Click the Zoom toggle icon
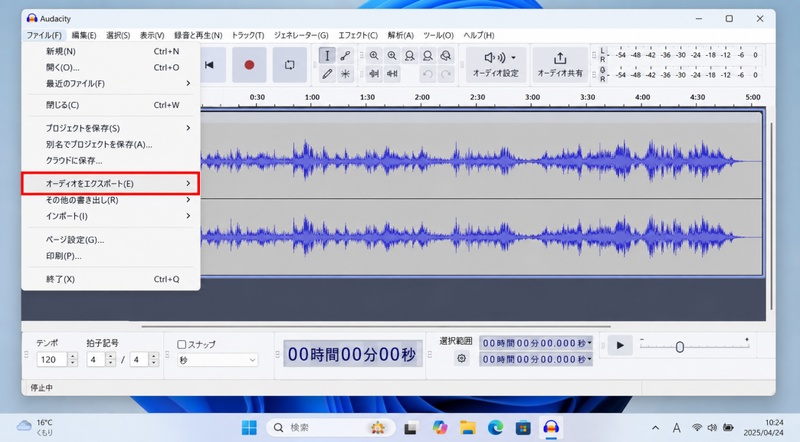 445,56
